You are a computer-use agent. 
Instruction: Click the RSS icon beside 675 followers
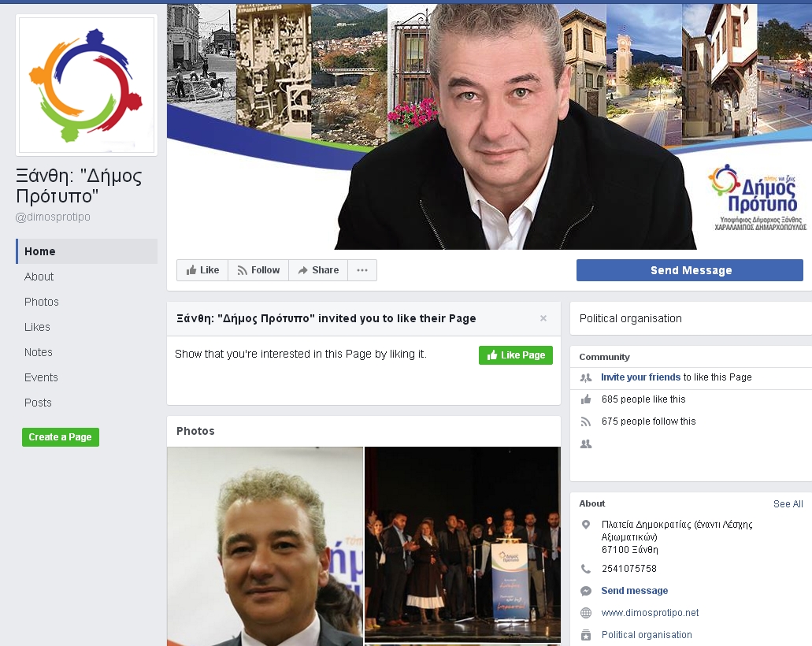[586, 421]
